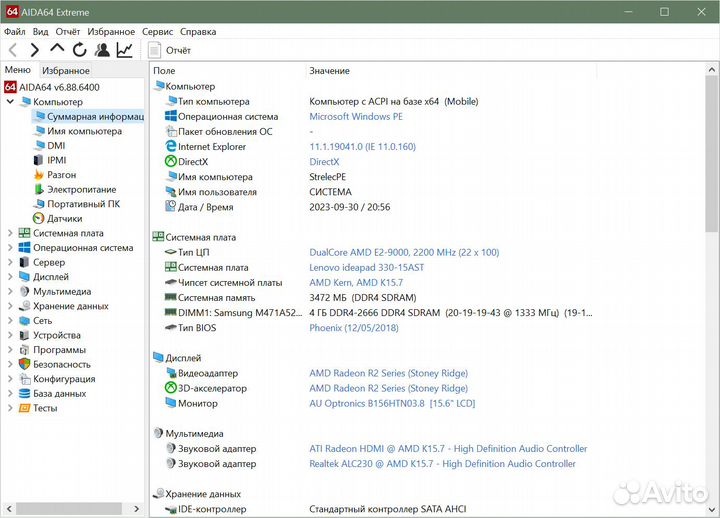The height and width of the screenshot is (518, 720).
Task: Open the Справка menu
Action: (198, 32)
